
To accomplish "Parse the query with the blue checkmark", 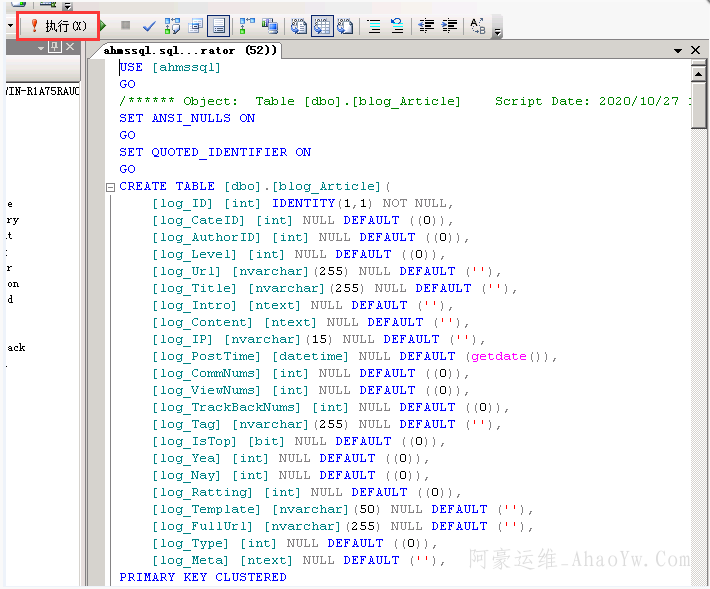I will pyautogui.click(x=149, y=25).
